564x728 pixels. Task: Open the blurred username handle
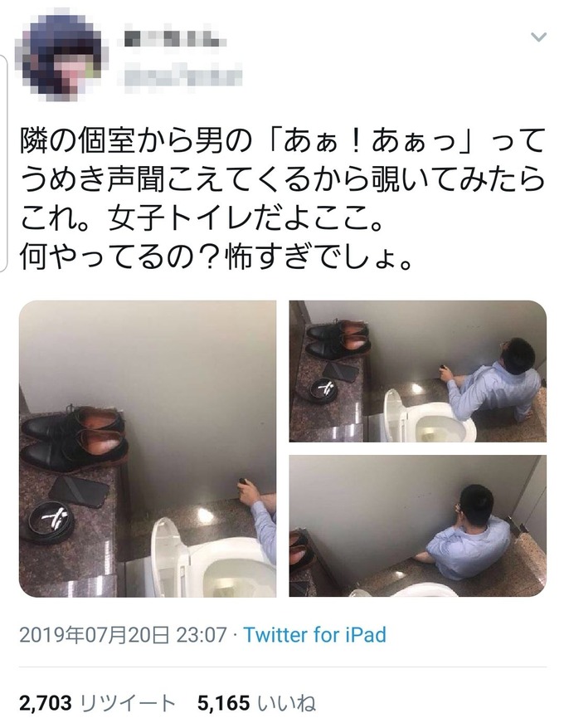tap(183, 75)
